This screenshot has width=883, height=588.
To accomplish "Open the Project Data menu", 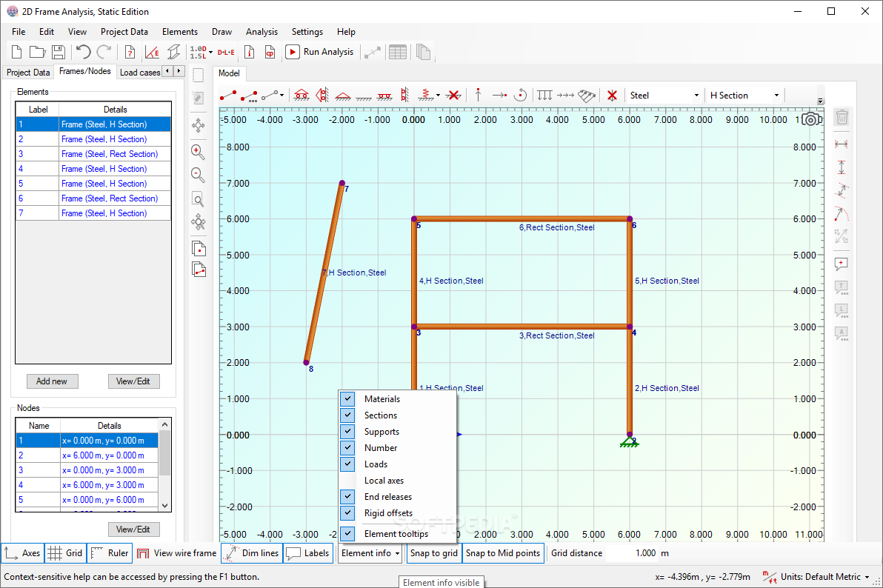I will (124, 32).
